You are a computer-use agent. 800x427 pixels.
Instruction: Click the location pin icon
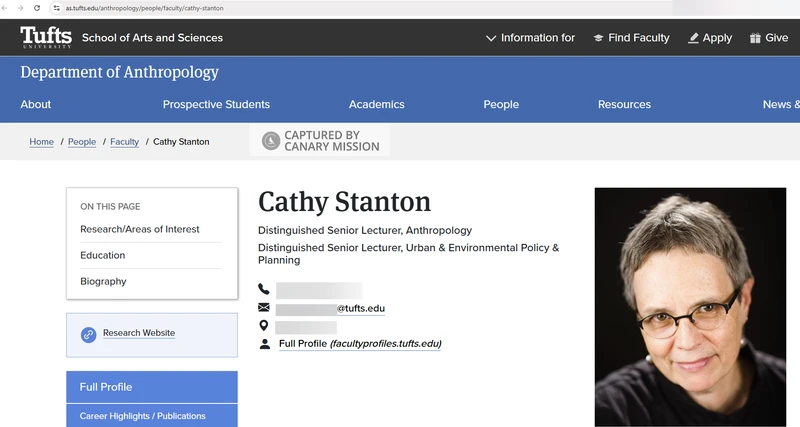coord(264,325)
